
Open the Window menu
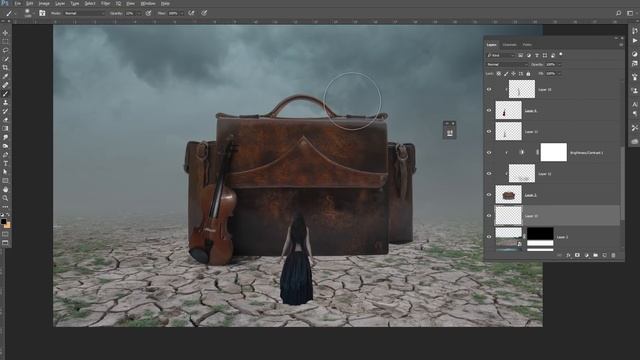(x=148, y=3)
